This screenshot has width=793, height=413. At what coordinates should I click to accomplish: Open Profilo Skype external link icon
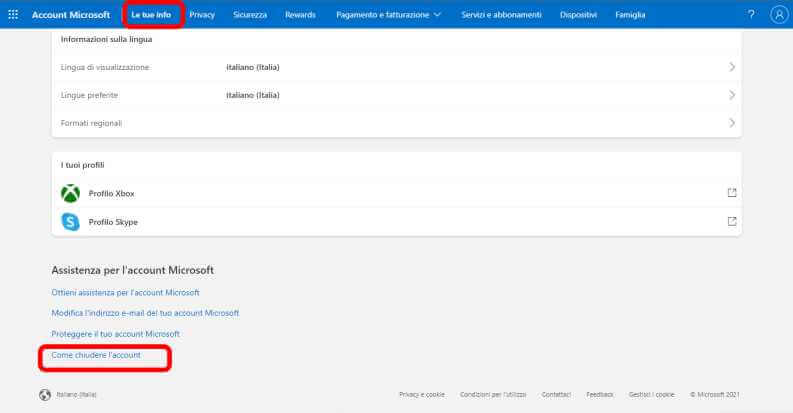point(732,221)
